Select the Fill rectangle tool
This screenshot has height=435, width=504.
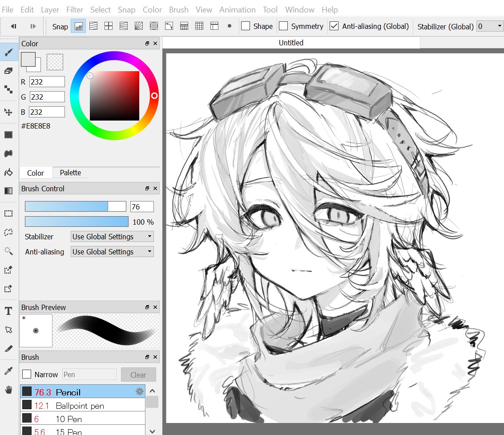coord(9,135)
